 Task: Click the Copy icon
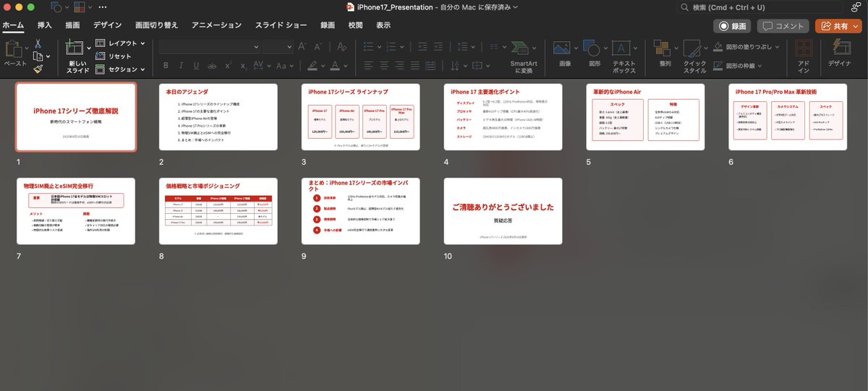click(x=38, y=56)
